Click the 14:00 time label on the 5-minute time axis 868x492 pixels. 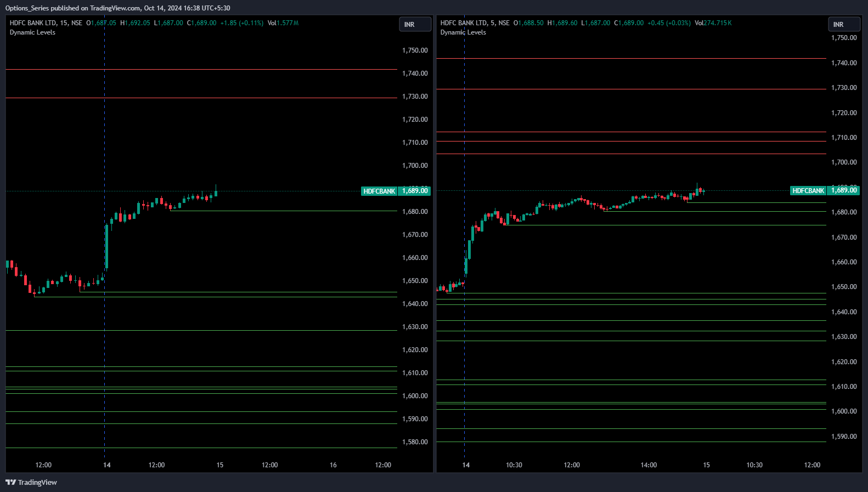[x=649, y=465]
